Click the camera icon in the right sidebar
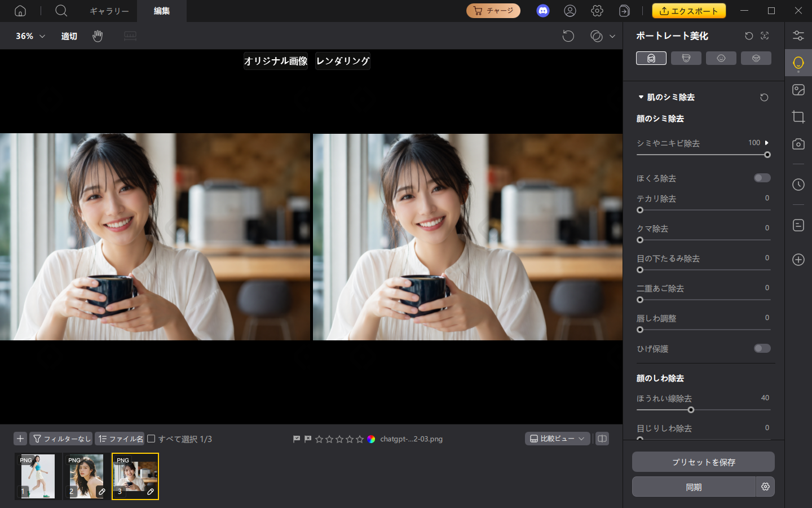This screenshot has width=812, height=508. [798, 144]
